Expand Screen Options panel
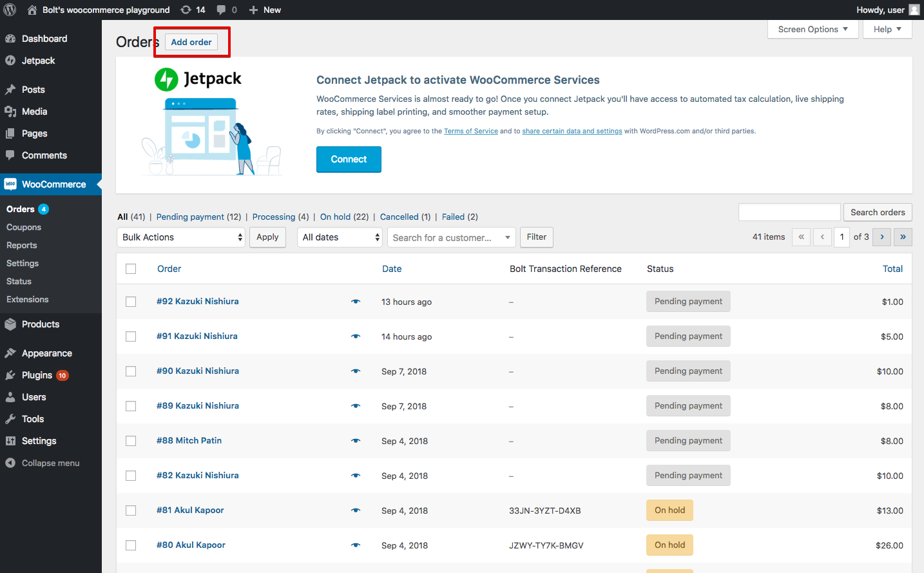The width and height of the screenshot is (924, 573). [x=813, y=29]
